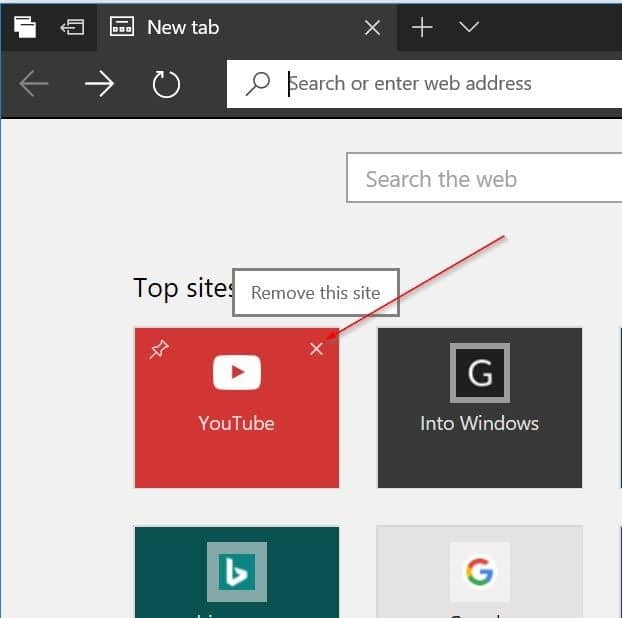Expand the tab previews chevron
Viewport: 622px width, 618px height.
[x=469, y=27]
